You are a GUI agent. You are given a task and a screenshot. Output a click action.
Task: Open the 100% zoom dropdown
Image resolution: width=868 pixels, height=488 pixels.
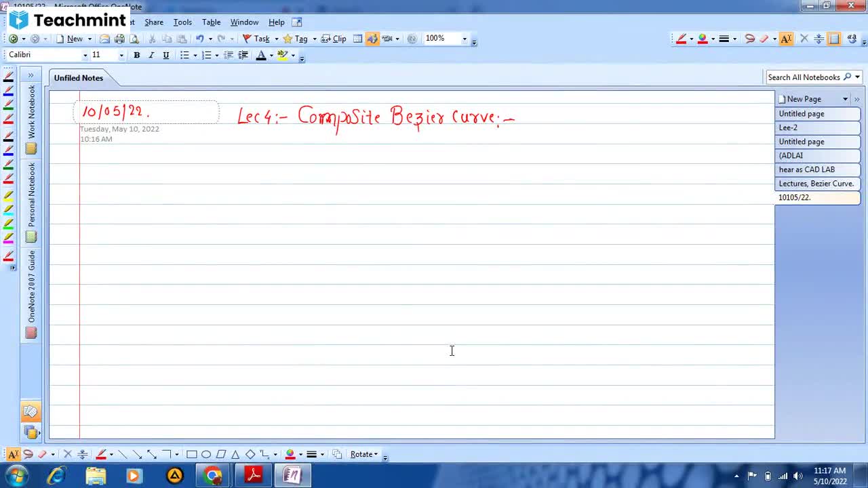(x=465, y=39)
